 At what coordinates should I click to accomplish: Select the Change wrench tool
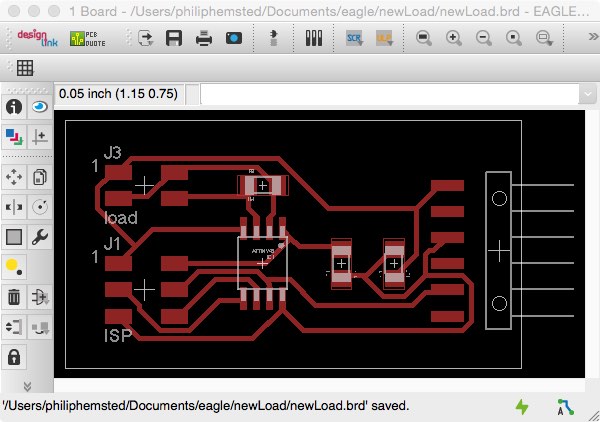pyautogui.click(x=39, y=237)
